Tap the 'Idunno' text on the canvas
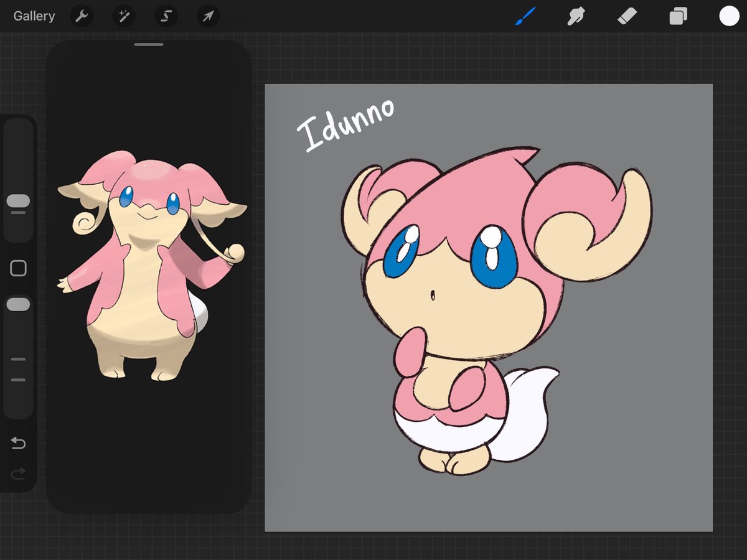Image resolution: width=747 pixels, height=560 pixels. (x=347, y=123)
